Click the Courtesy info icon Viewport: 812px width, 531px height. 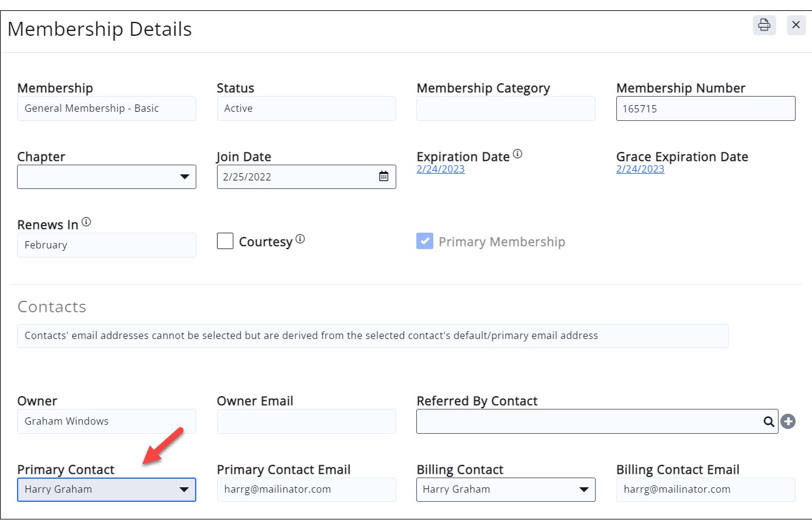(300, 239)
